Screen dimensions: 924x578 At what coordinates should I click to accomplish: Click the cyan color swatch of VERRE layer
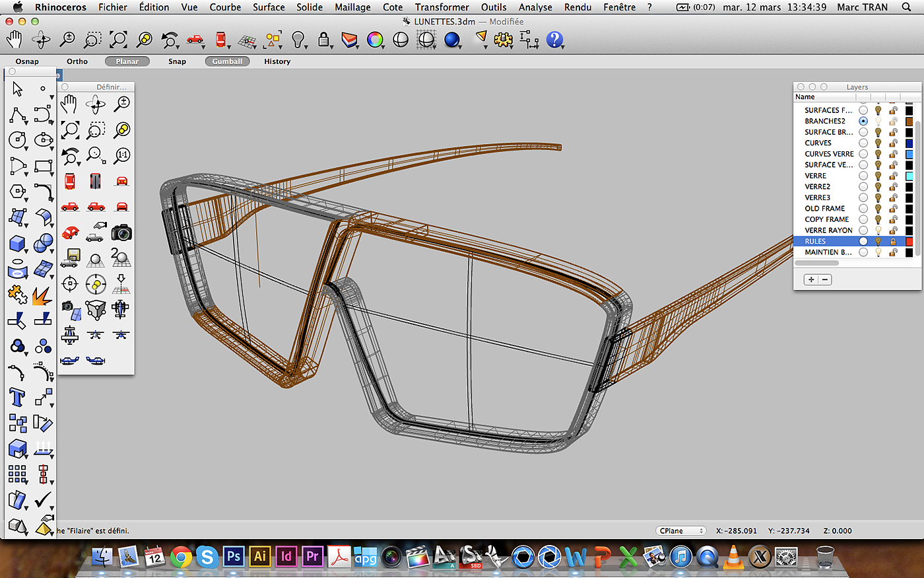point(909,176)
